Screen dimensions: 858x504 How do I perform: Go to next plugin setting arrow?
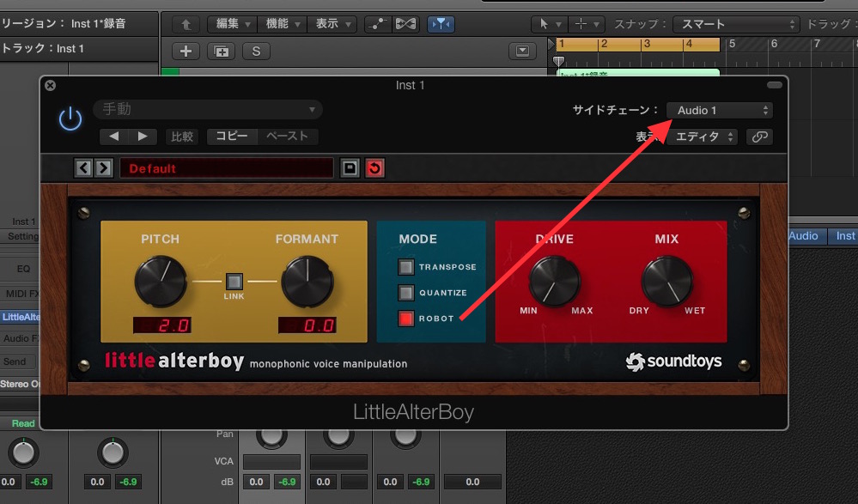(143, 137)
